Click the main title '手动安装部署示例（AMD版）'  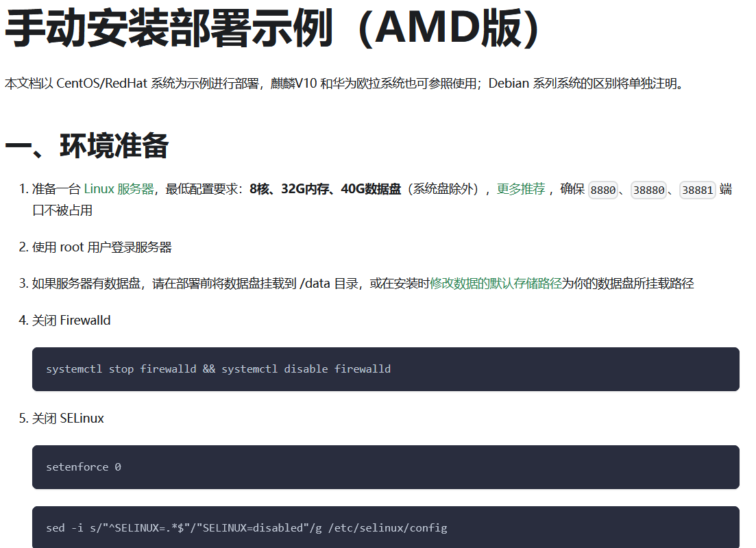pos(272,28)
